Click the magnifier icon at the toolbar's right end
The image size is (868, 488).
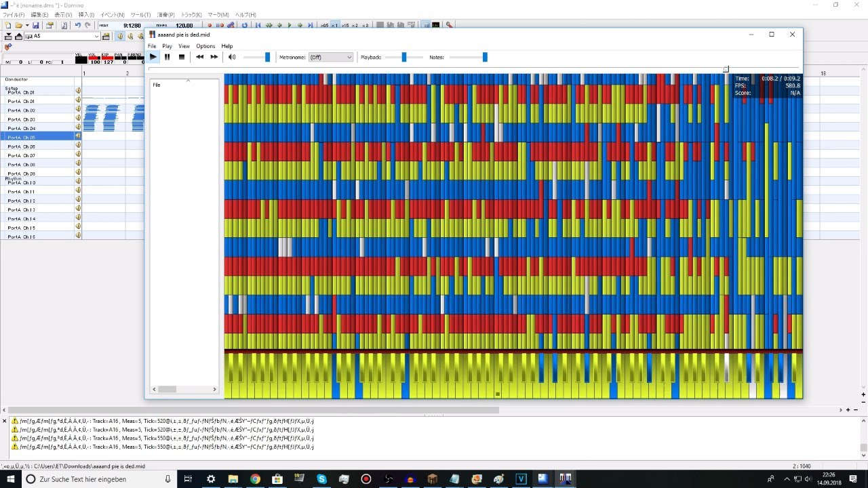tap(449, 25)
